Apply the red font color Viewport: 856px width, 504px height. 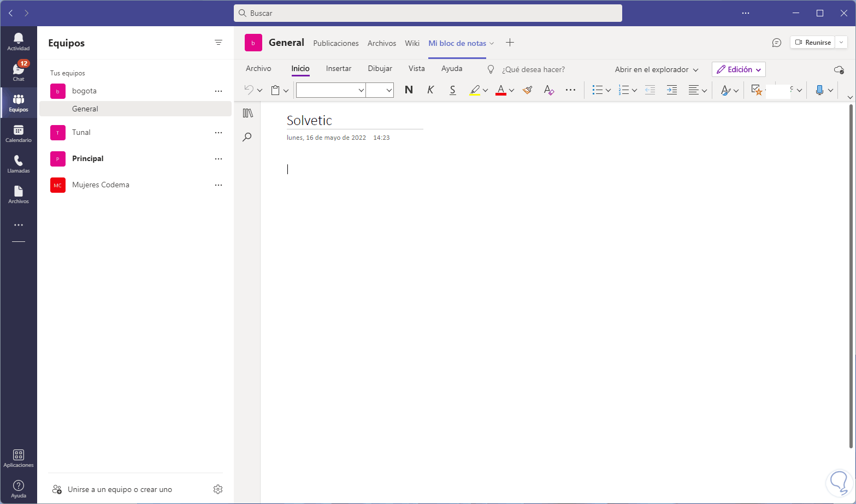coord(501,90)
